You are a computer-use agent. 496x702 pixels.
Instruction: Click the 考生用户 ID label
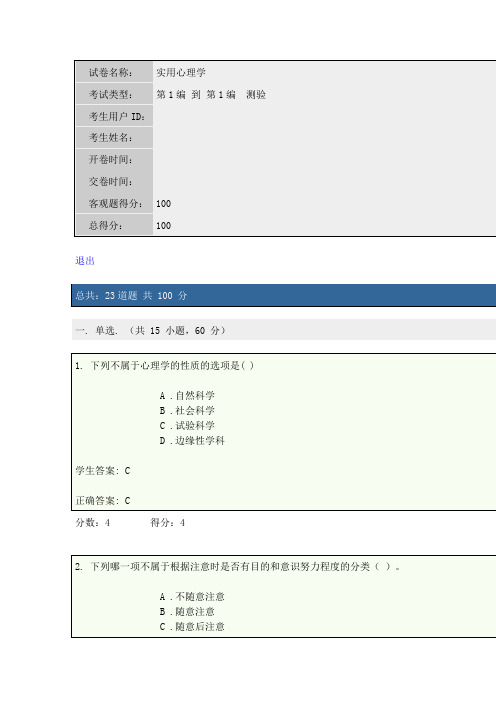click(116, 116)
